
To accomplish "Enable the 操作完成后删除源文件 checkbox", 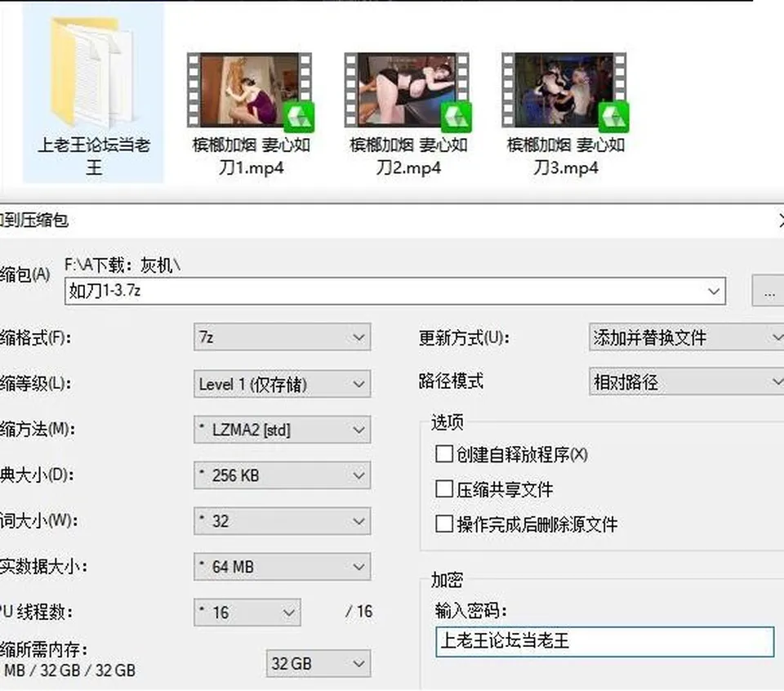I will pos(444,524).
